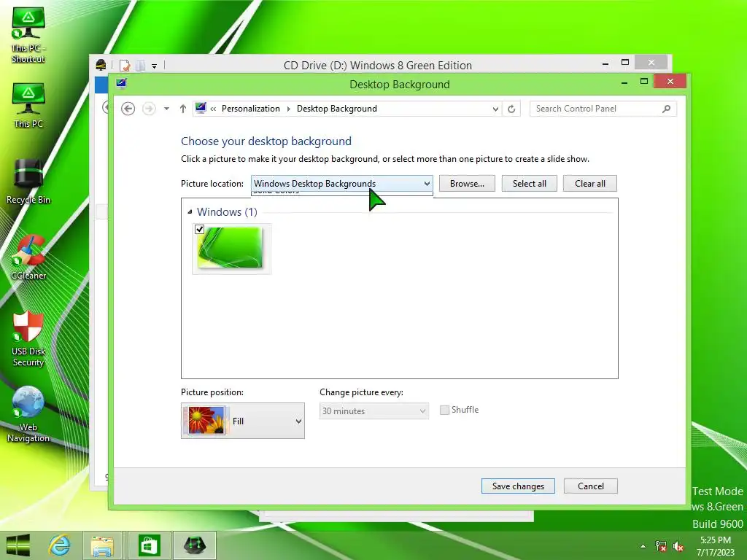This screenshot has height=560, width=747.
Task: Expand the breadcrumb overflow chevrons
Action: click(213, 109)
